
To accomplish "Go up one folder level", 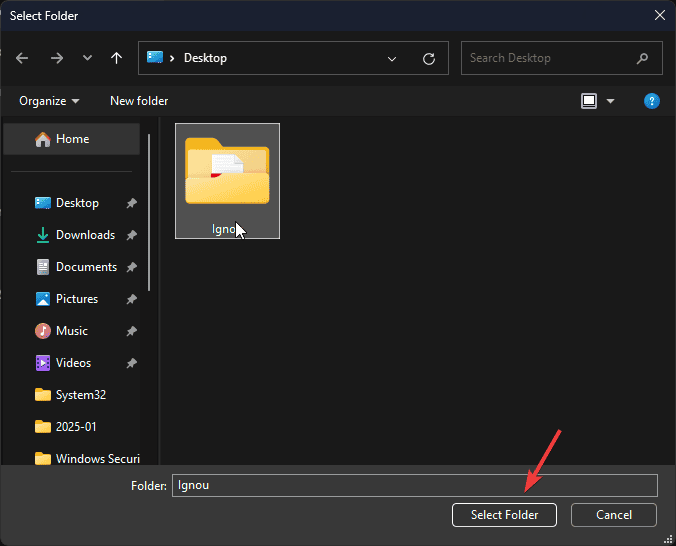I will [116, 58].
